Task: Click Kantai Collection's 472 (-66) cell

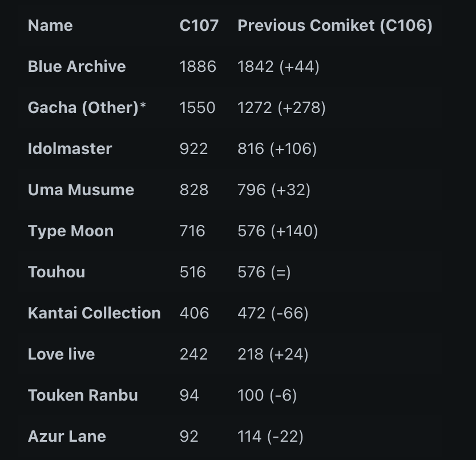Action: (x=273, y=313)
